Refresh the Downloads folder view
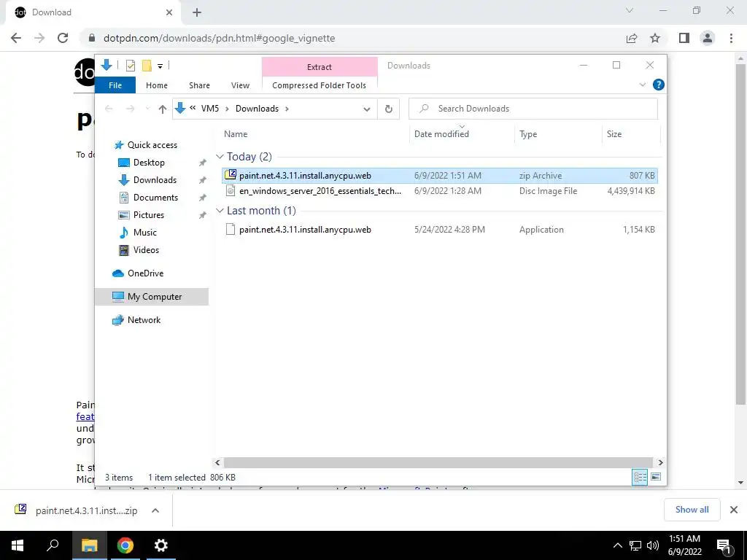The image size is (747, 560). (389, 109)
